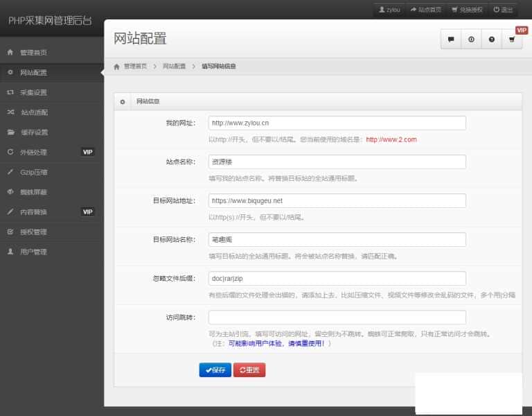Open 站点适配 sidebar item
Image resolution: width=532 pixels, height=416 pixels.
(51, 112)
